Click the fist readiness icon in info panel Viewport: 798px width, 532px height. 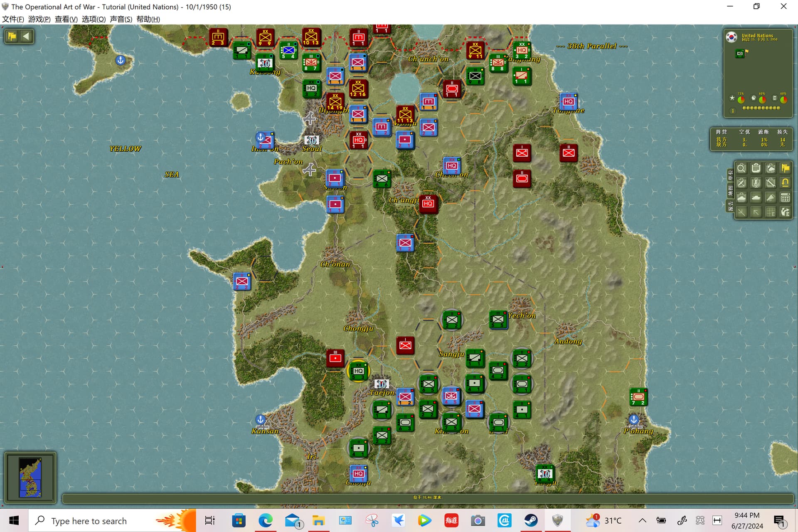[x=754, y=98]
